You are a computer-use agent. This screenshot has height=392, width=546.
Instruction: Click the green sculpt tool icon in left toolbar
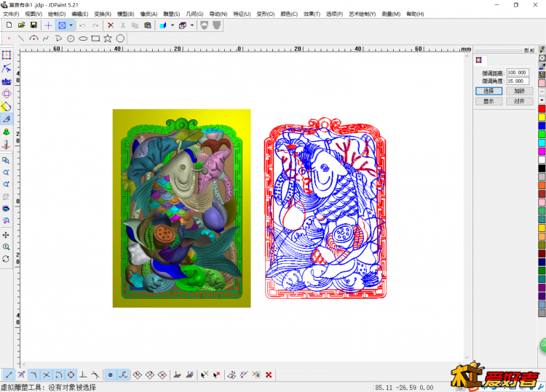click(7, 132)
